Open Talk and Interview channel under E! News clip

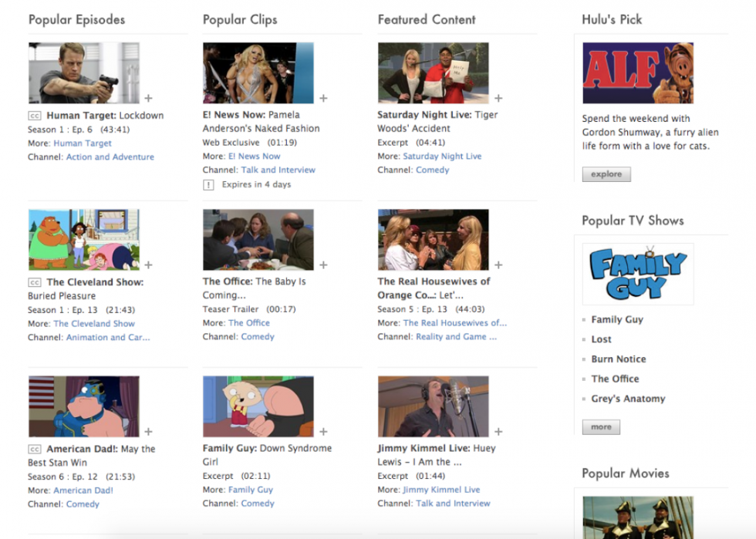tap(278, 170)
